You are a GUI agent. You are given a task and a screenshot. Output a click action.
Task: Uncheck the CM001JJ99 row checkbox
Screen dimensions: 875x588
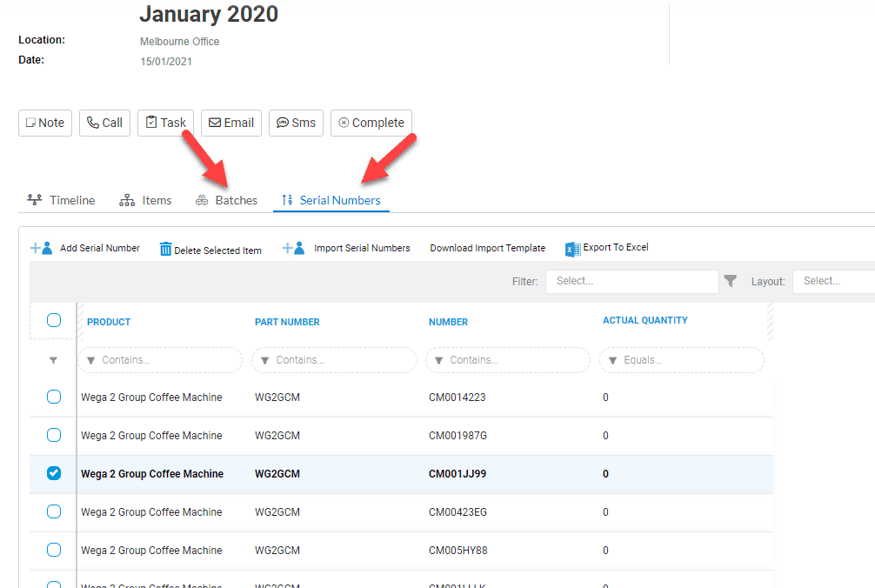pyautogui.click(x=54, y=473)
